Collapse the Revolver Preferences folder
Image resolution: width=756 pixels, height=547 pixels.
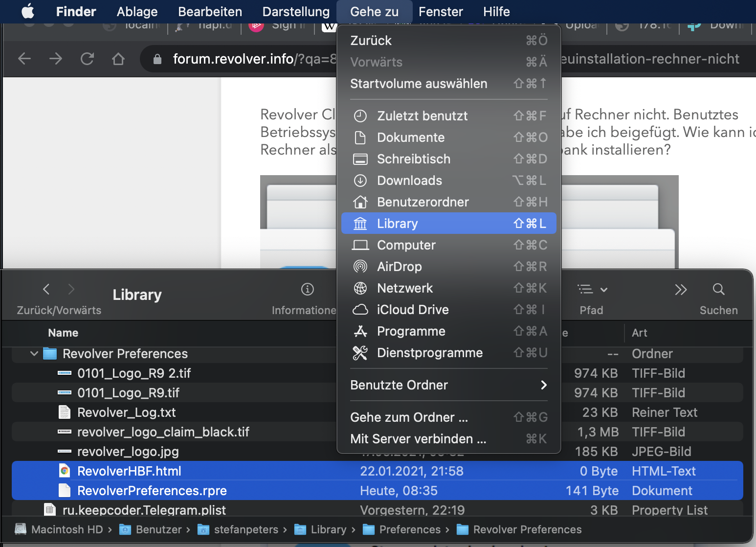click(34, 354)
